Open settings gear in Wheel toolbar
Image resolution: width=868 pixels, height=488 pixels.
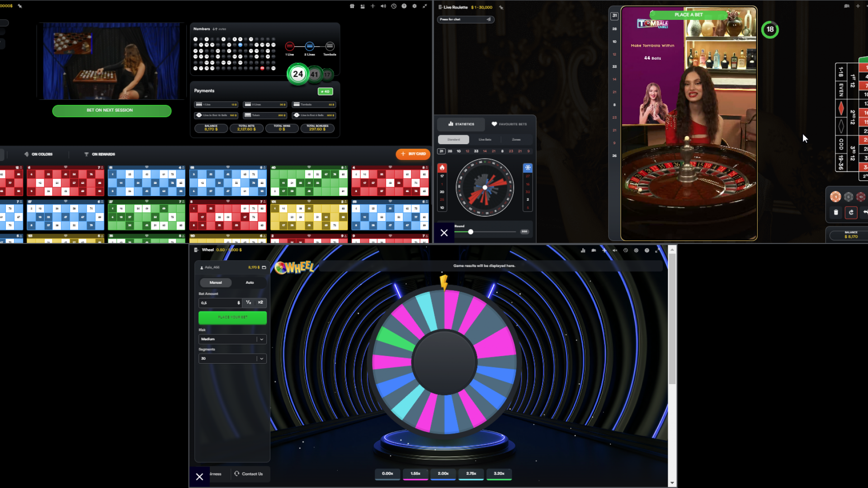coord(636,250)
